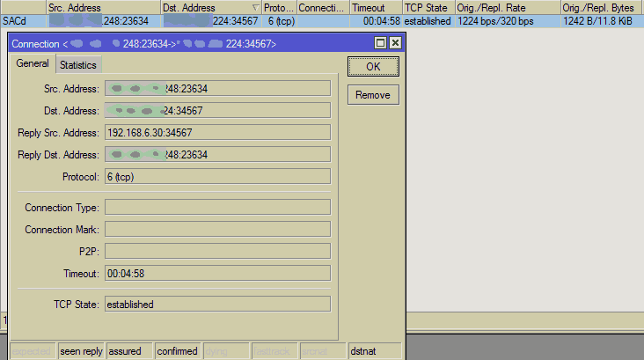Screen dimensions: 644x360
Task: Click the Dst. Address input field
Action: [x=217, y=111]
